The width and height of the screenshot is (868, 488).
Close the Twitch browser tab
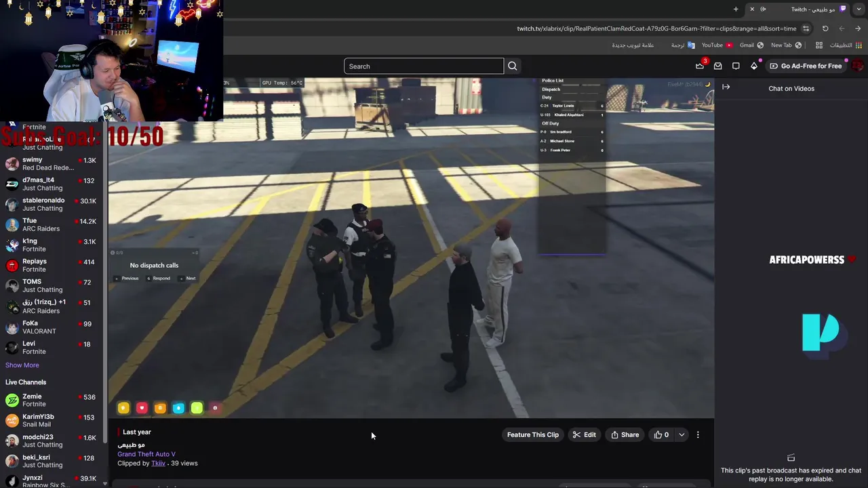coord(752,9)
